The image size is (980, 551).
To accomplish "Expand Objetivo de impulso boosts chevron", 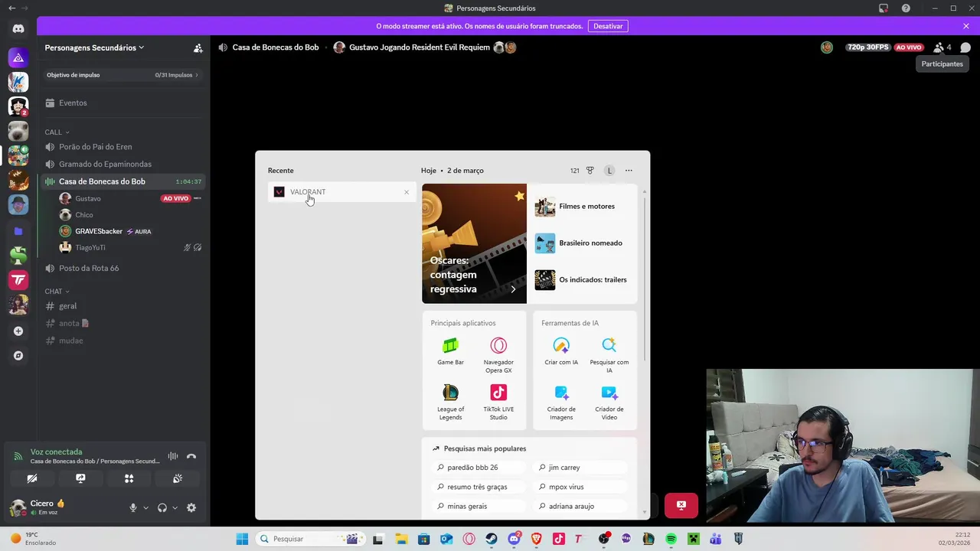I will (197, 75).
